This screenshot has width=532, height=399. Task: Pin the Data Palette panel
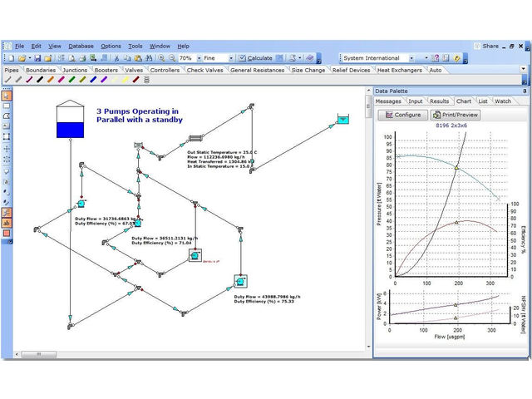(523, 91)
